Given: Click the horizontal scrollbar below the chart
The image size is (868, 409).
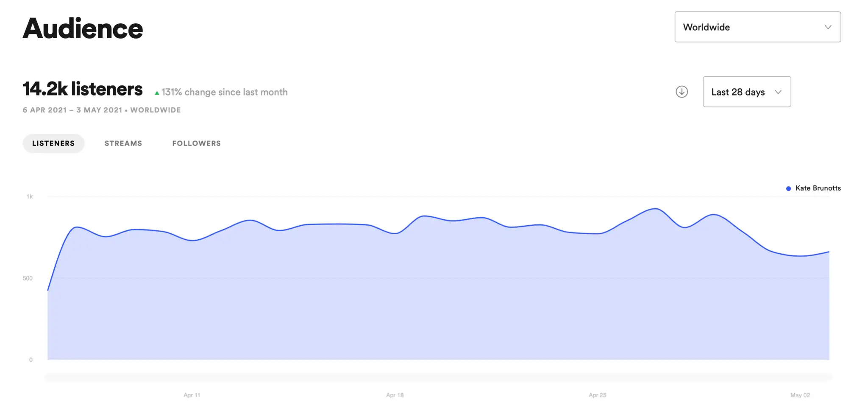Looking at the screenshot, I should point(438,377).
